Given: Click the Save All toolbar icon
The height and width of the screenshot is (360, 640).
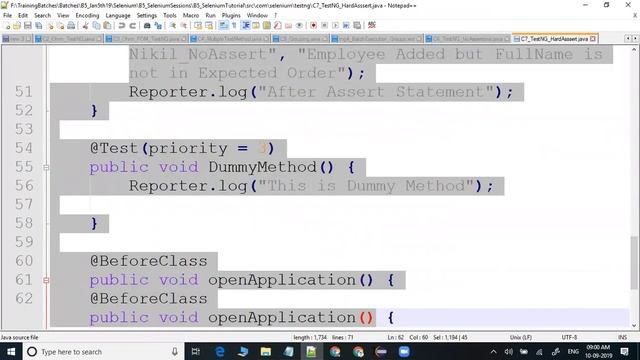Looking at the screenshot, I should (39, 25).
